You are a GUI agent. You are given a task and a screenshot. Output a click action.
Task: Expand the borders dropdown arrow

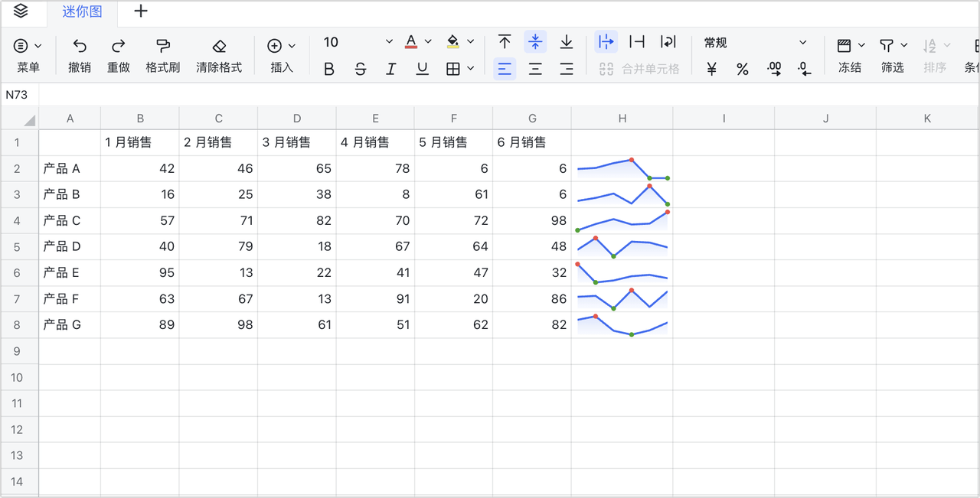point(470,69)
